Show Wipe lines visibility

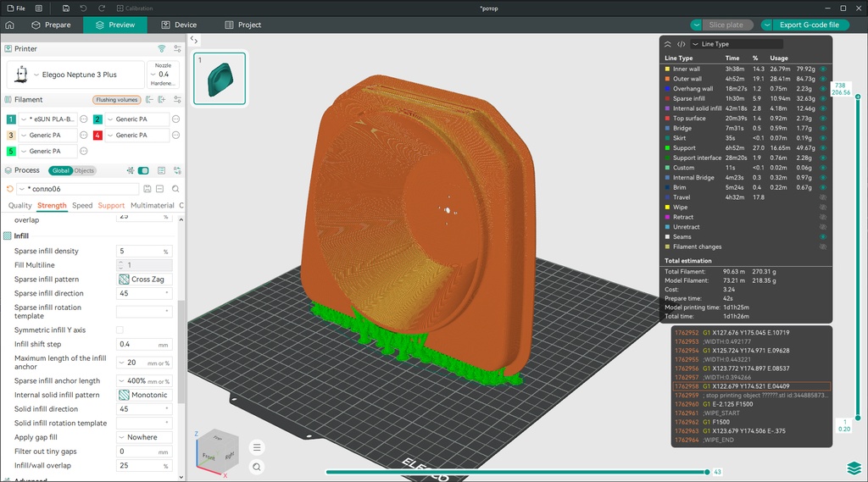coord(823,208)
